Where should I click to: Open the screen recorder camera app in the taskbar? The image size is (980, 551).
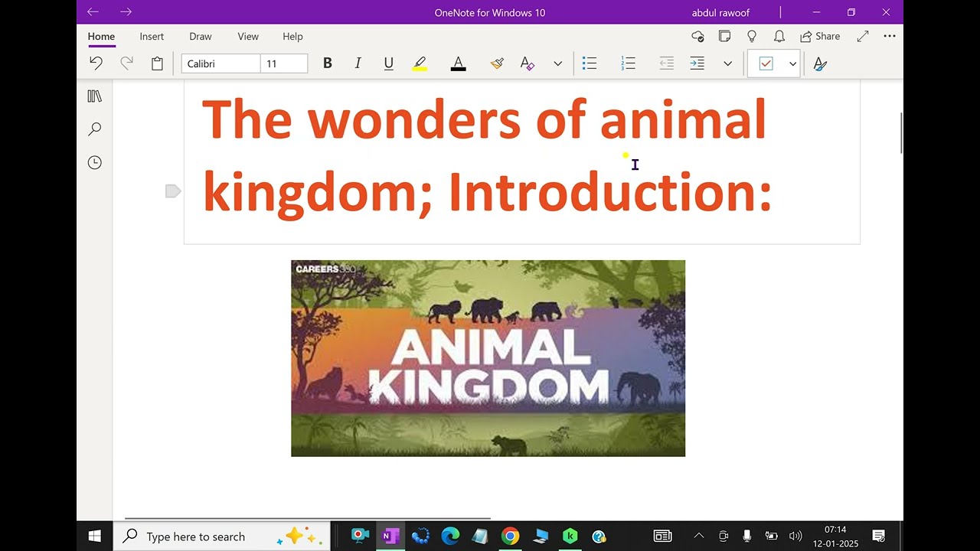pos(360,536)
